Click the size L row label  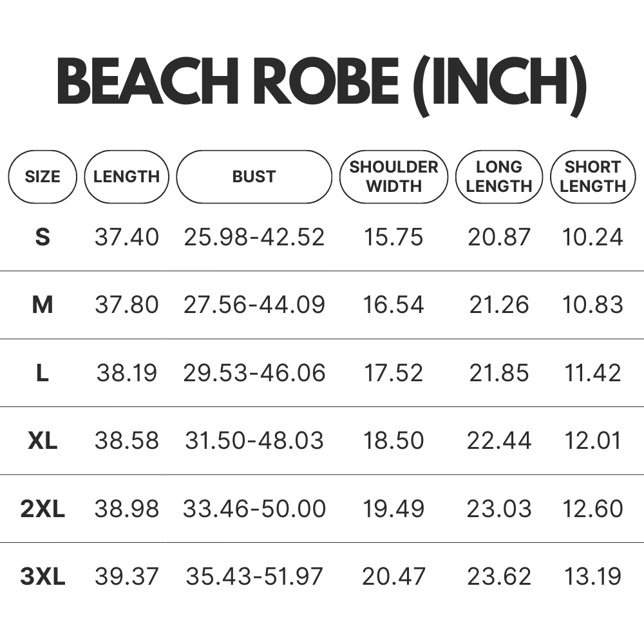click(x=43, y=373)
